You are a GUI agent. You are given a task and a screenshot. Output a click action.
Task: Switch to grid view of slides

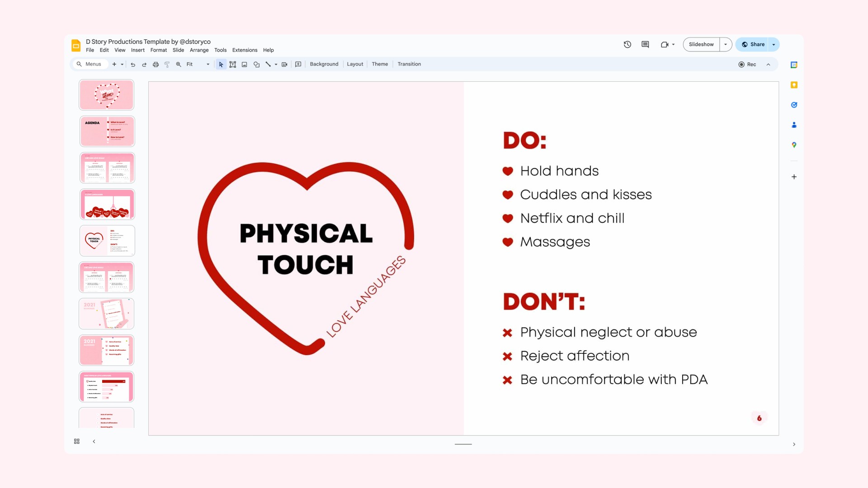(77, 441)
